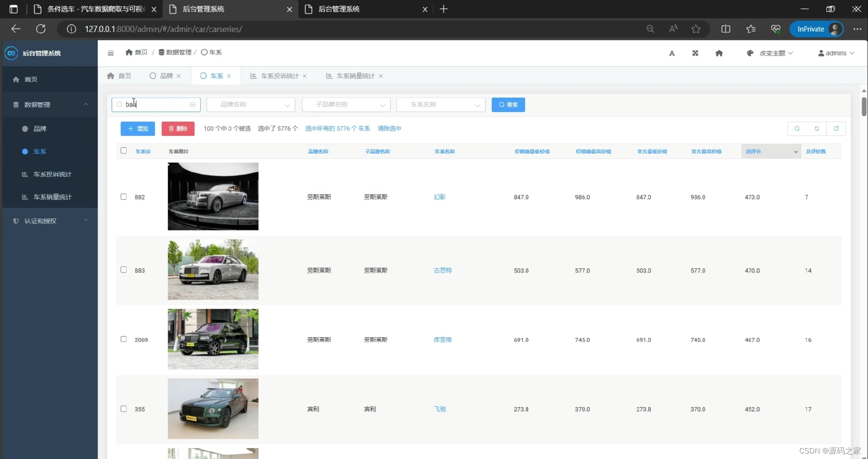868x459 pixels.
Task: Click the search input containing 'bab'
Action: click(156, 105)
